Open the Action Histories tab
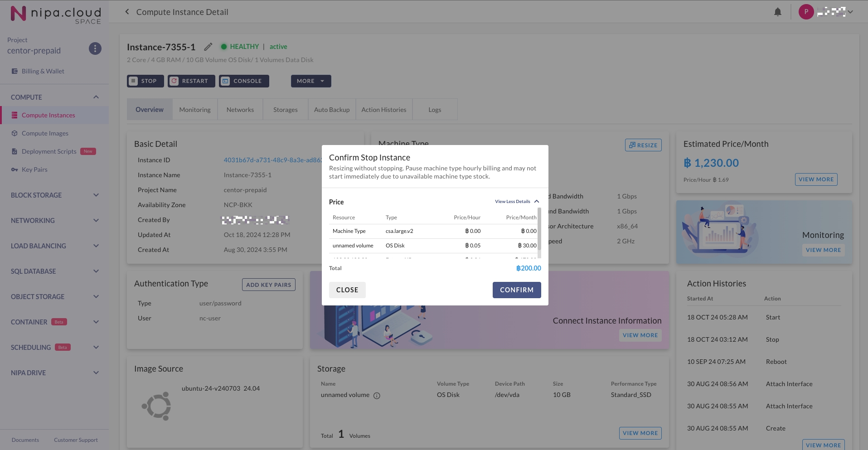868x450 pixels. 383,110
